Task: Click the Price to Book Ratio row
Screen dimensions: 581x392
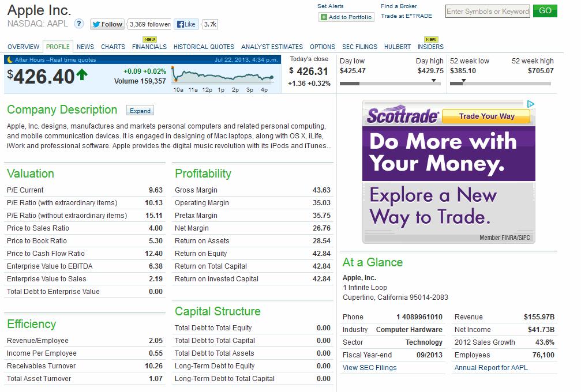Action: coord(85,240)
